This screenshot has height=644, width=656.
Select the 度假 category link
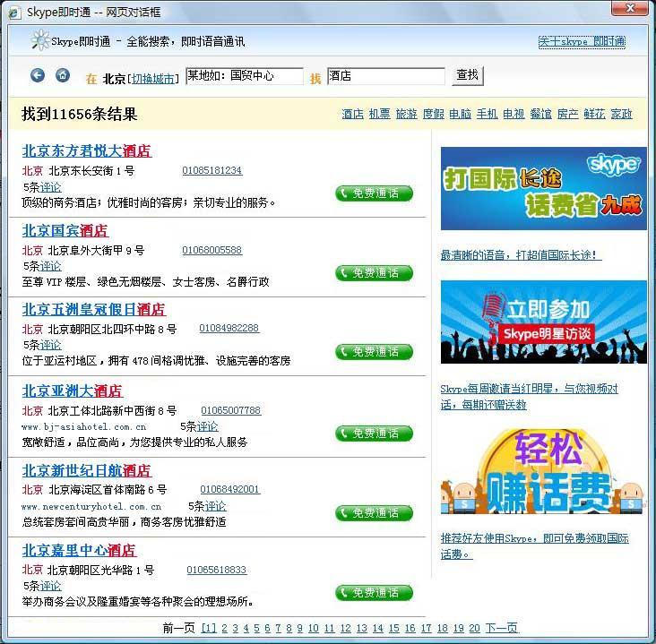434,114
